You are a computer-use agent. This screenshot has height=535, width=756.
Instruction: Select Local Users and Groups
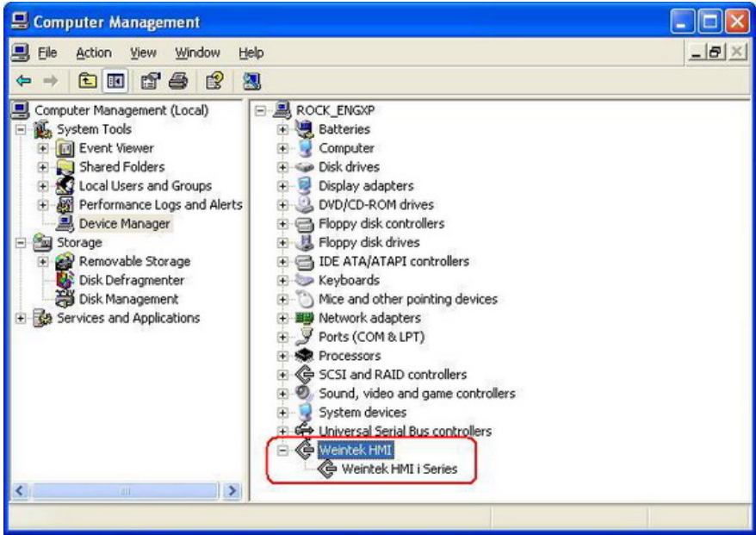coord(146,186)
